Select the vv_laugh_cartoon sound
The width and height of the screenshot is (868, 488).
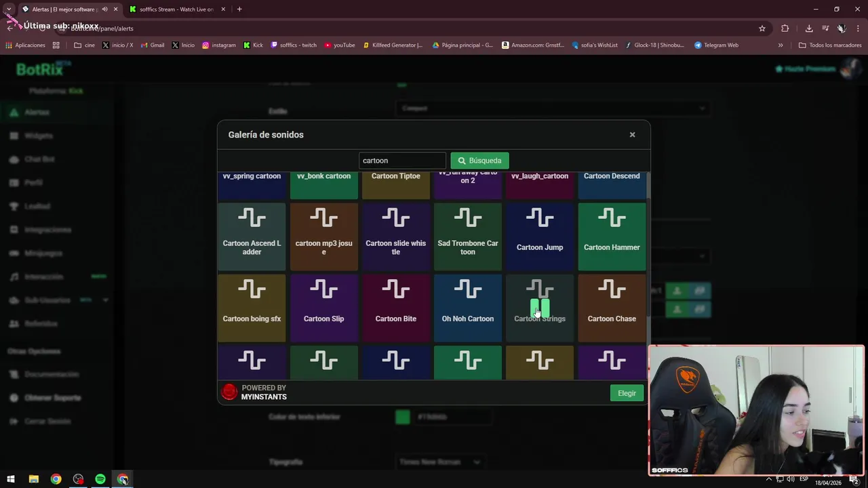[x=540, y=185]
